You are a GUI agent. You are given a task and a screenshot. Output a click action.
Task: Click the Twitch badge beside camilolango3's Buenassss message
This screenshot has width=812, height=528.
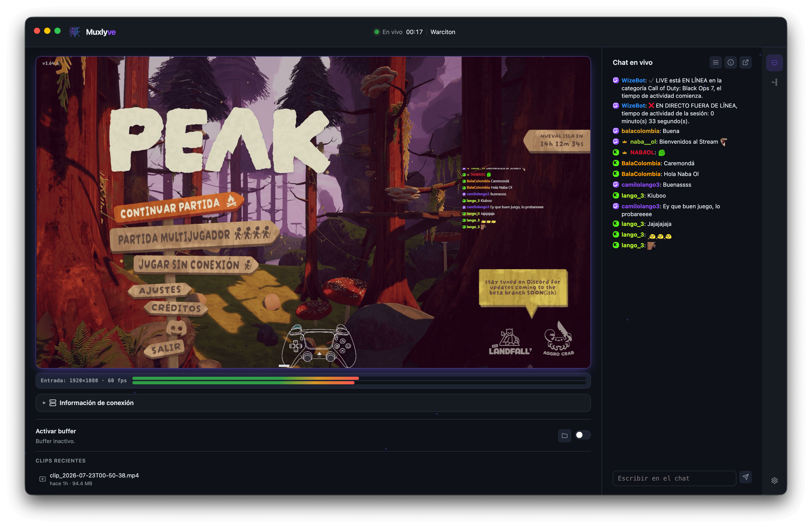click(x=616, y=184)
